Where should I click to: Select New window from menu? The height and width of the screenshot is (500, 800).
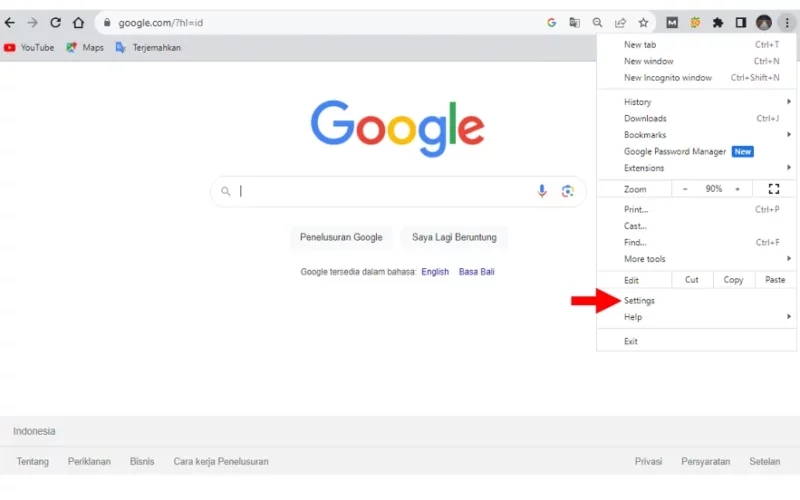696,61
